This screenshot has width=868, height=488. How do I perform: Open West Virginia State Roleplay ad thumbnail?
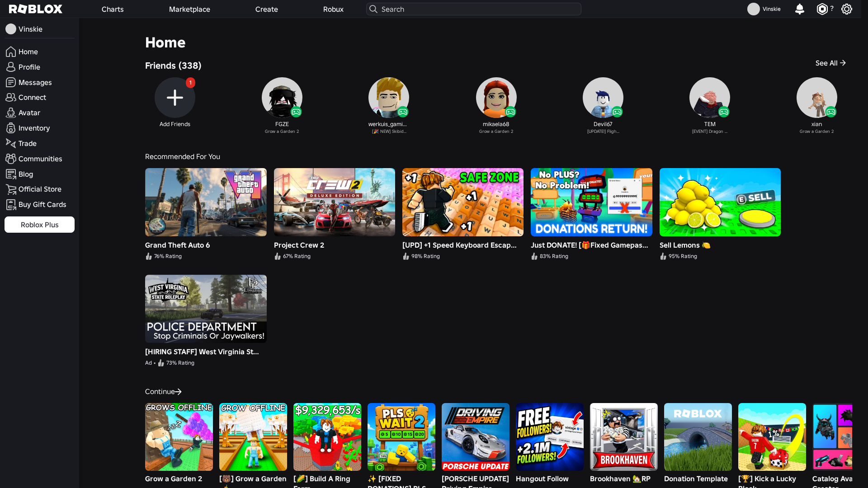pyautogui.click(x=206, y=309)
